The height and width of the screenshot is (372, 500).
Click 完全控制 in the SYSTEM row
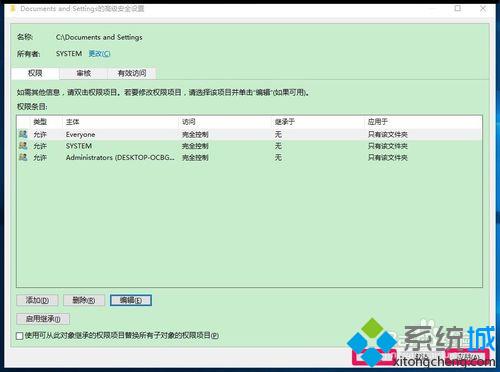pos(195,146)
